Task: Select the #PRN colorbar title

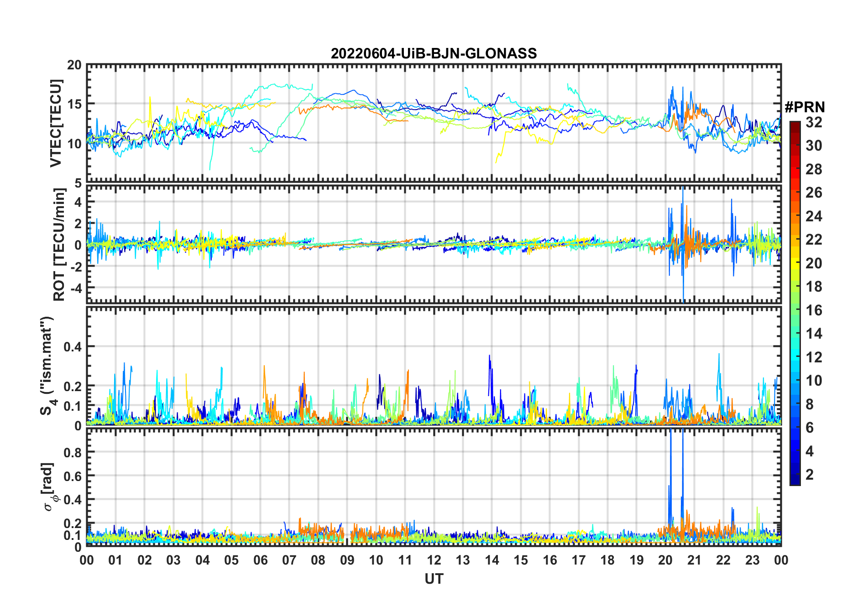Action: pyautogui.click(x=805, y=107)
